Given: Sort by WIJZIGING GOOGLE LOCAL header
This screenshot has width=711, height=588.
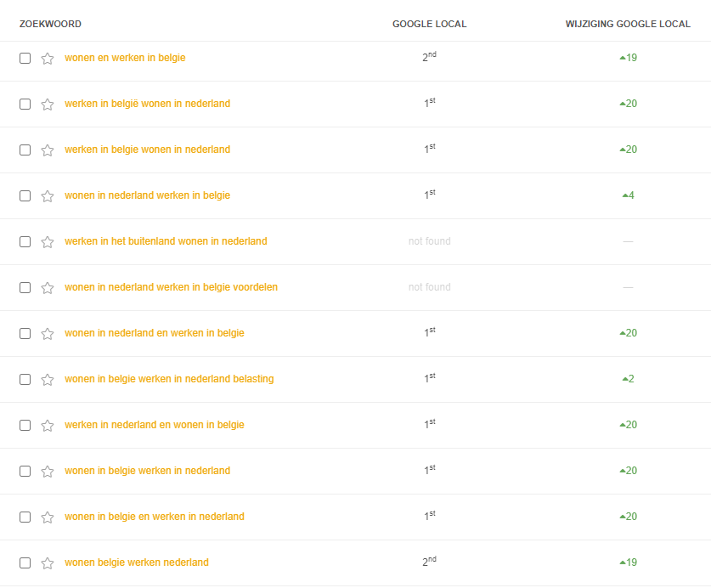Looking at the screenshot, I should [x=628, y=24].
